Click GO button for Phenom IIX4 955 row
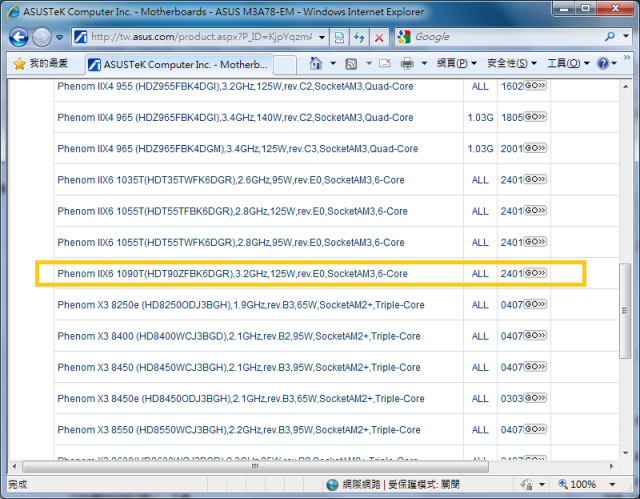The width and height of the screenshot is (640, 499). click(x=535, y=86)
